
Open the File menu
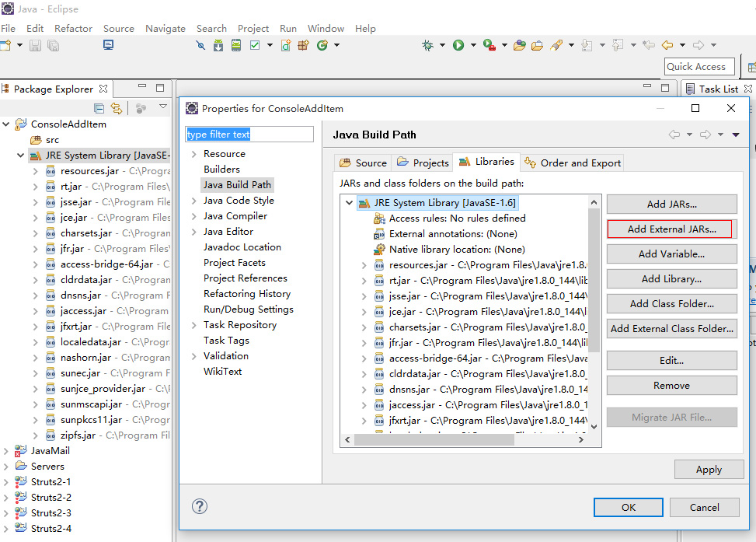click(9, 29)
